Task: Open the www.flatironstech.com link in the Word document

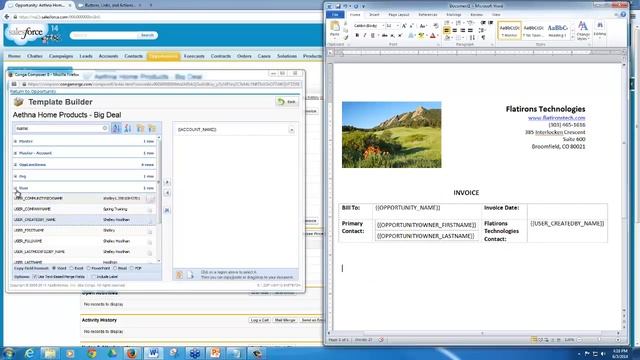Action: [x=556, y=118]
